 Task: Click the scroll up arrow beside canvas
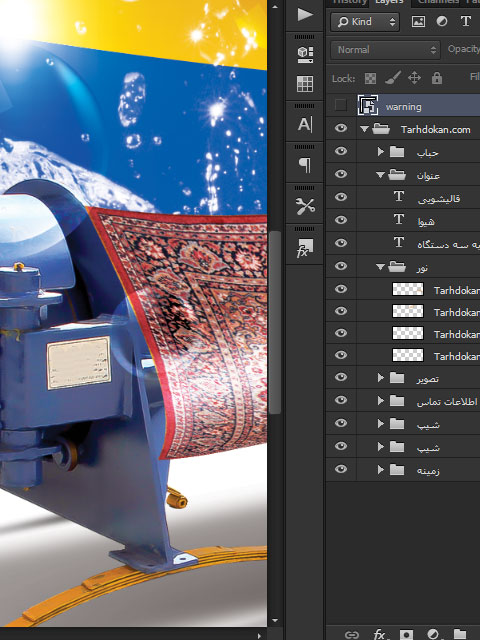tap(275, 7)
